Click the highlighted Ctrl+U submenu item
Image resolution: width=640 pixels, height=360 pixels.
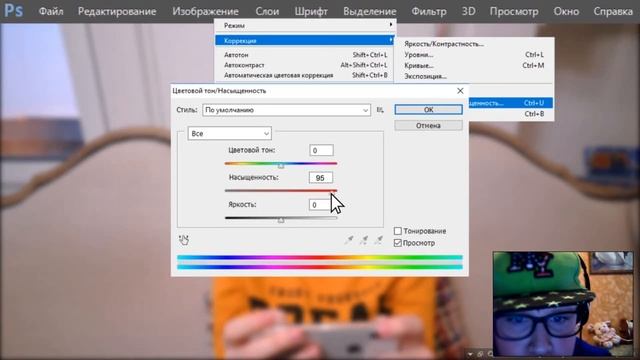pos(511,103)
